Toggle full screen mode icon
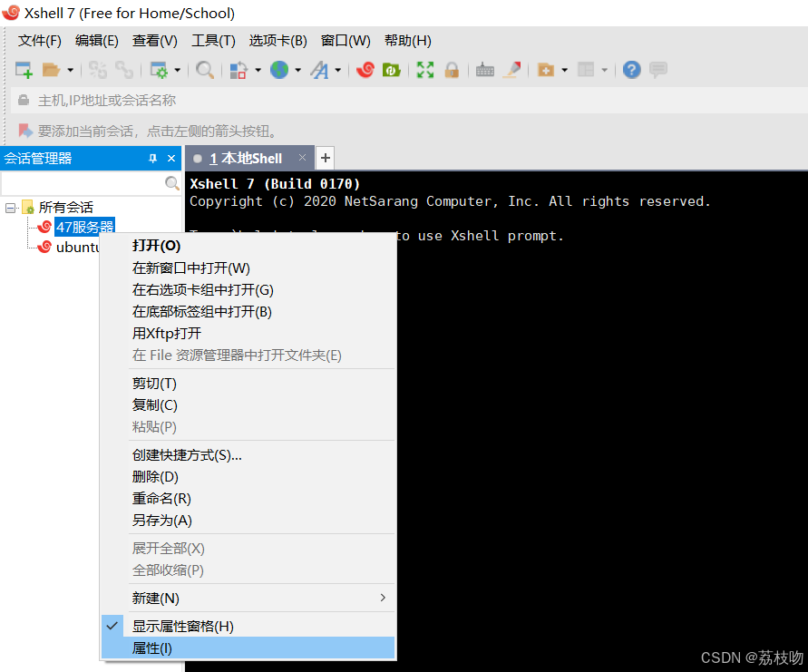Image resolution: width=808 pixels, height=672 pixels. pos(424,70)
